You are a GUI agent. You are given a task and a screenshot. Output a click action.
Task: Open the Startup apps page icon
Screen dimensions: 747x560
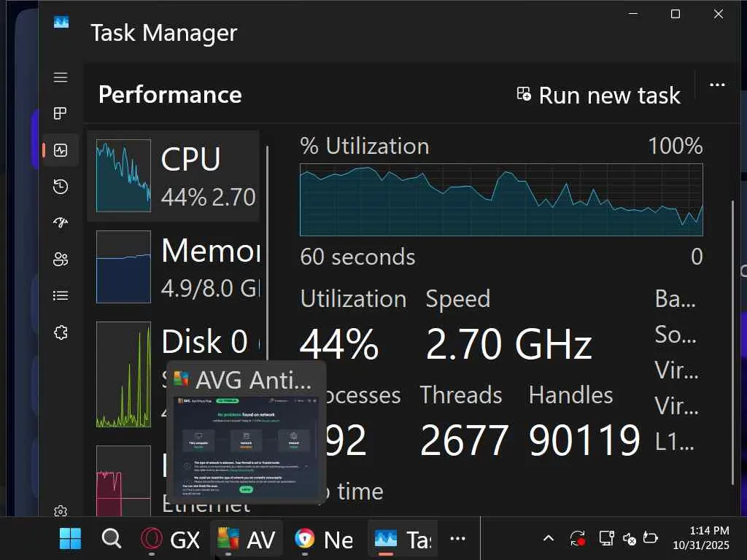click(61, 223)
